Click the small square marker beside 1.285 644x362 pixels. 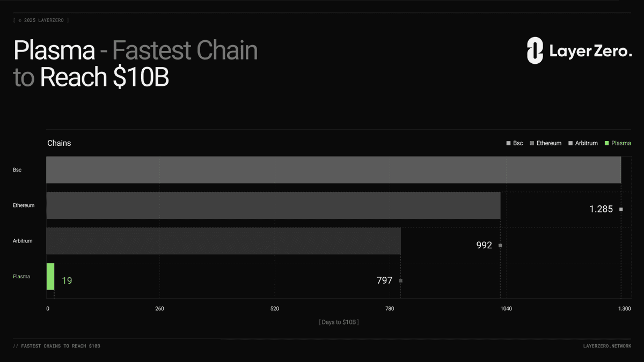(x=621, y=209)
